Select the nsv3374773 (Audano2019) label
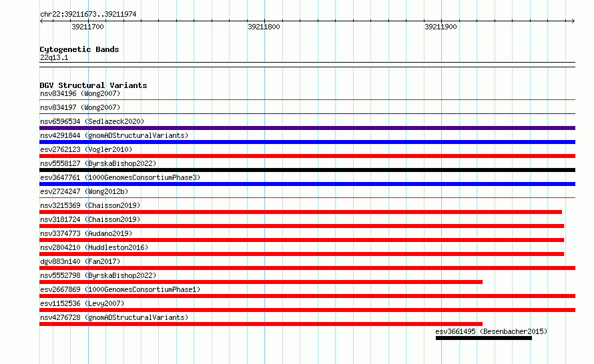The height and width of the screenshot is (364, 594). 86,233
